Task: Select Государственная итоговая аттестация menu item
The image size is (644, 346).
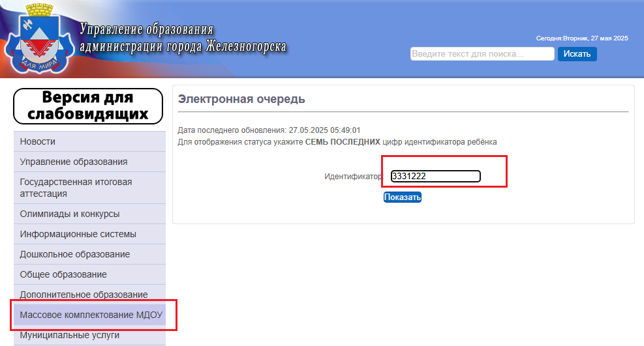Action: pos(89,188)
